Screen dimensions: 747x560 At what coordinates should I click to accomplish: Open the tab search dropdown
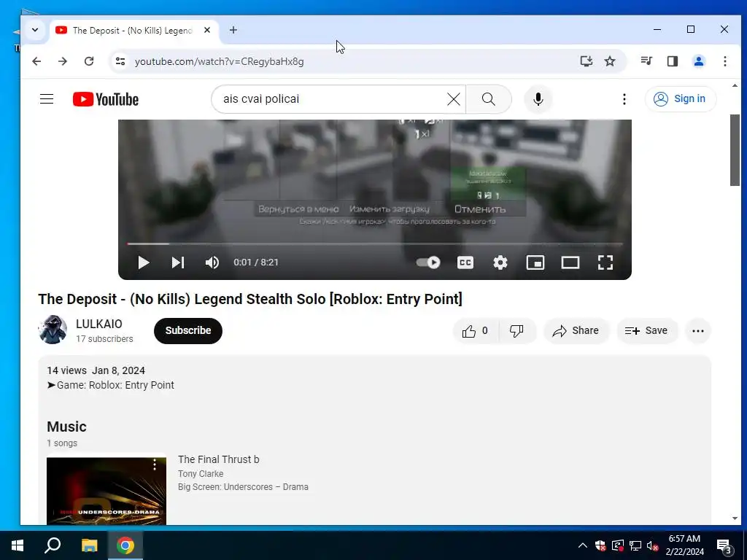coord(35,30)
